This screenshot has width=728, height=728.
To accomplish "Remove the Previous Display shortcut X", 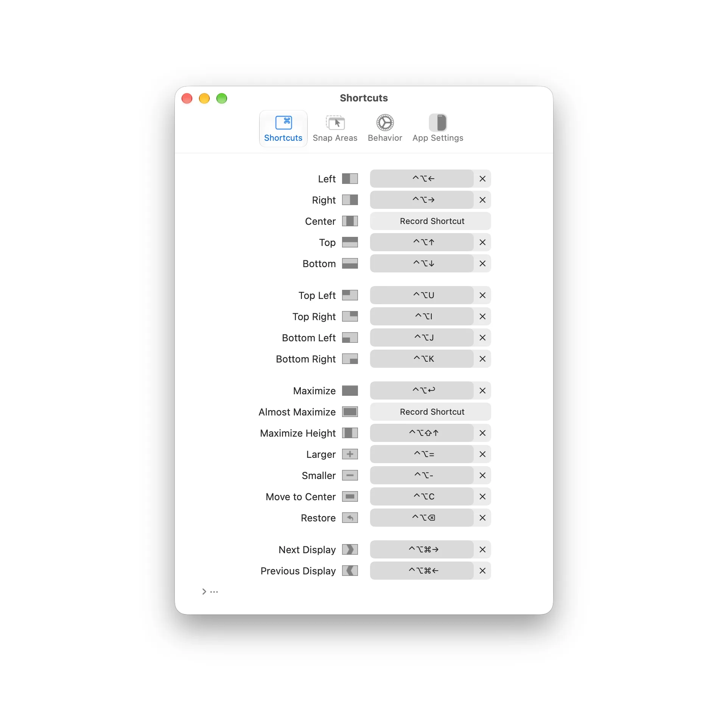I will tap(482, 571).
